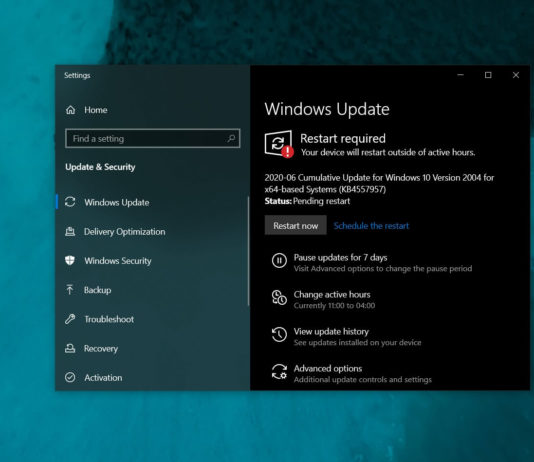Click the Restart now button
Viewport: 534px width, 462px height.
(296, 225)
